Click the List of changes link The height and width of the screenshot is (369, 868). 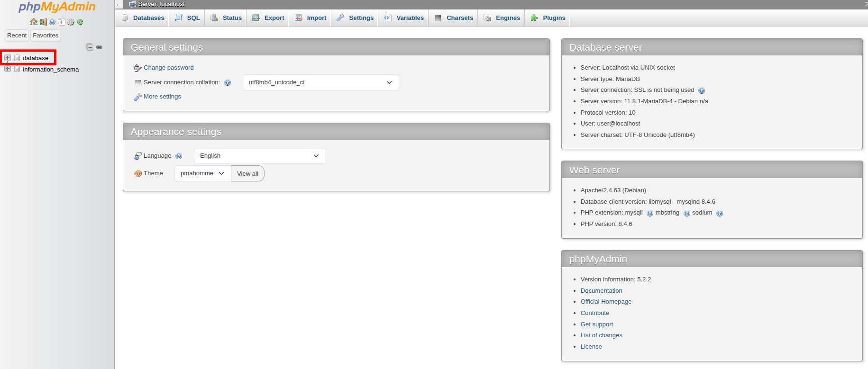click(x=601, y=335)
